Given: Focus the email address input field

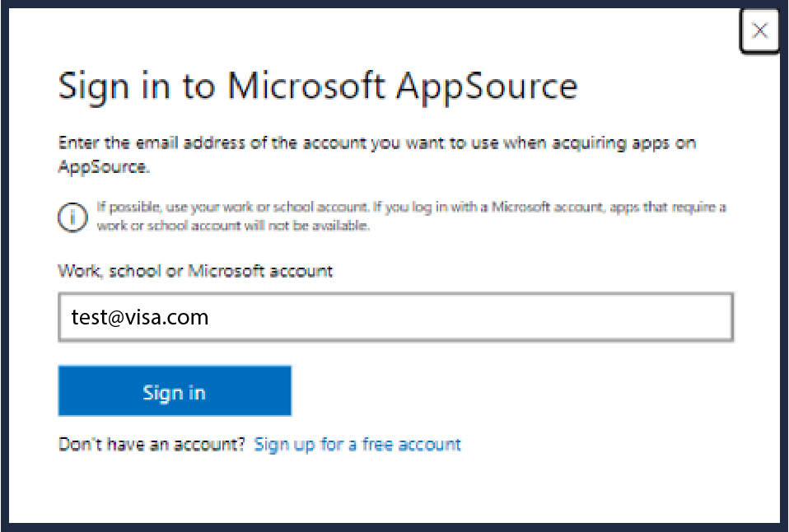Looking at the screenshot, I should (395, 317).
